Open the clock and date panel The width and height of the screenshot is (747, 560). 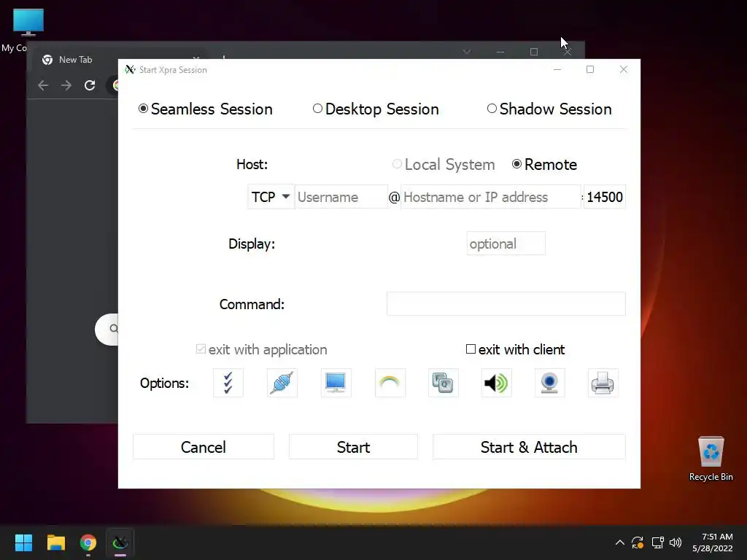(x=713, y=542)
